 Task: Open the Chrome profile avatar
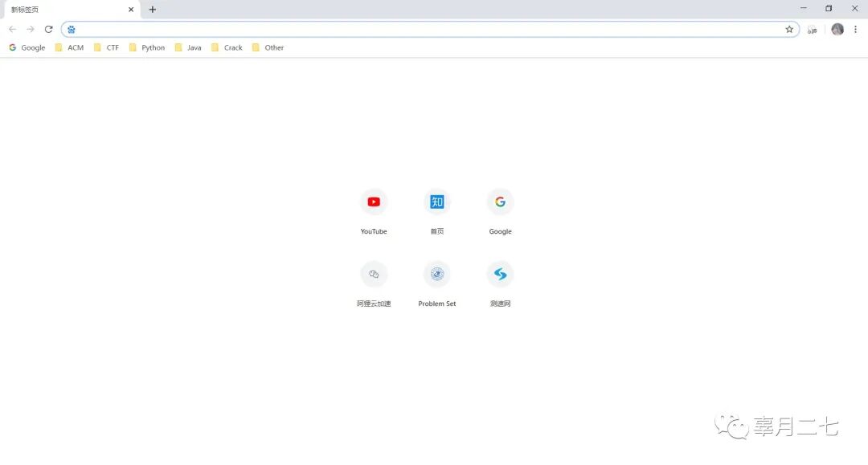pos(837,29)
